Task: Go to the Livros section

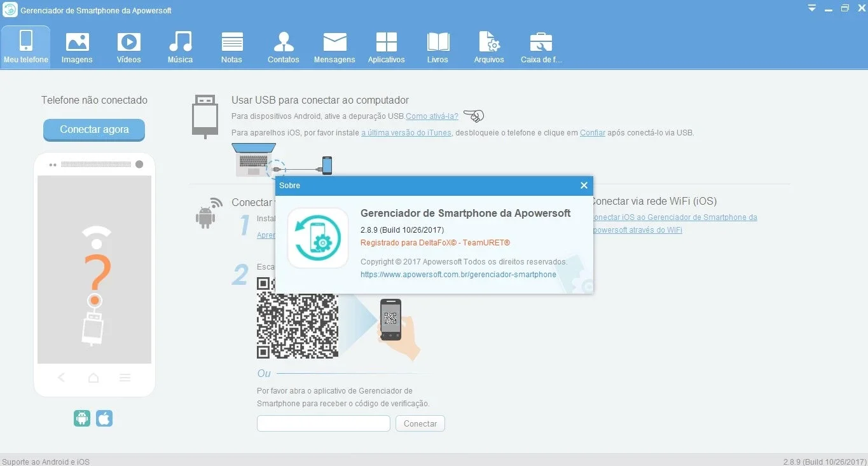Action: click(437, 46)
